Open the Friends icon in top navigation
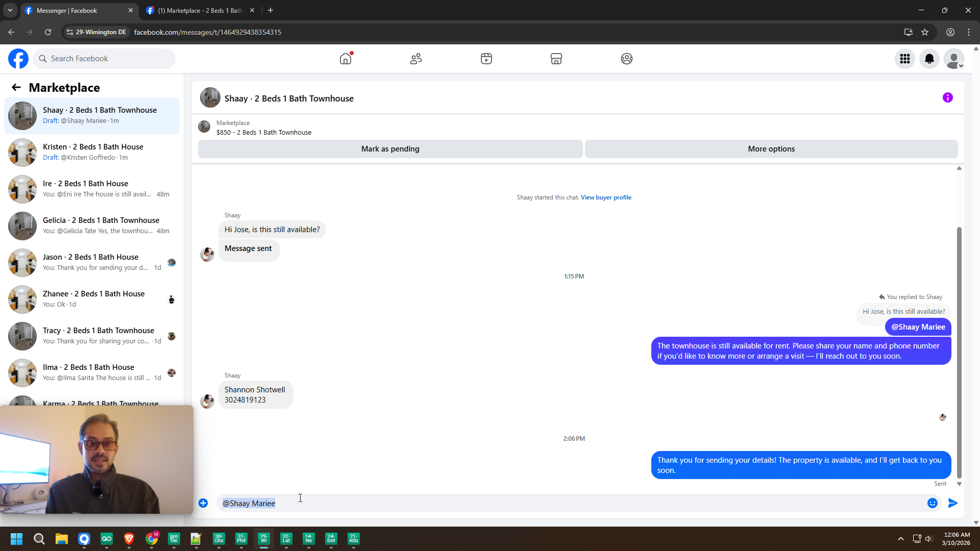 416,59
